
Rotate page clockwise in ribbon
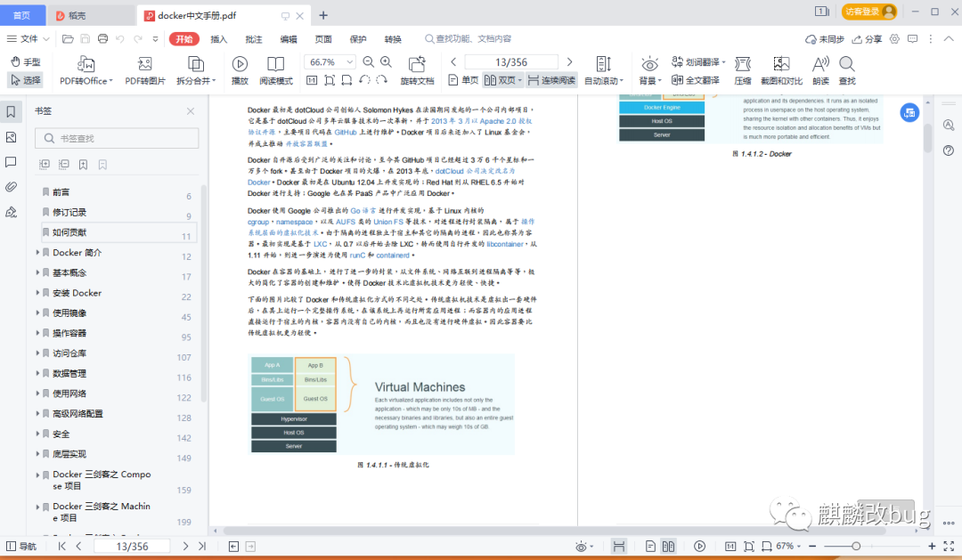[381, 80]
